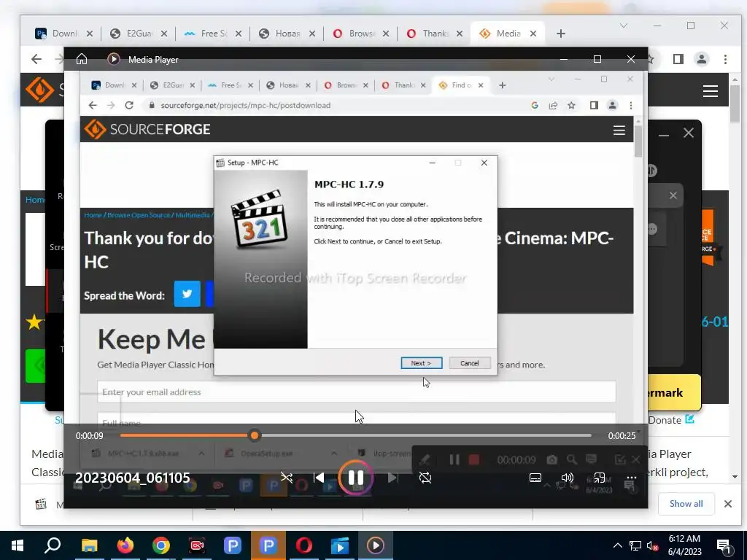747x560 pixels.
Task: Switch to the "Thank" Chrome tab
Action: [x=435, y=34]
